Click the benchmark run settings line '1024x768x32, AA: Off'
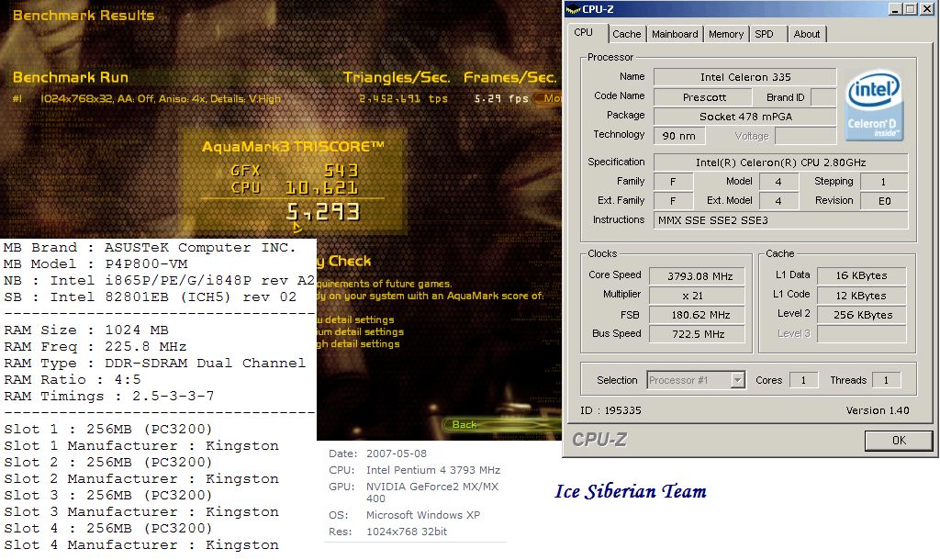Screen dimensions: 940x560 160,99
